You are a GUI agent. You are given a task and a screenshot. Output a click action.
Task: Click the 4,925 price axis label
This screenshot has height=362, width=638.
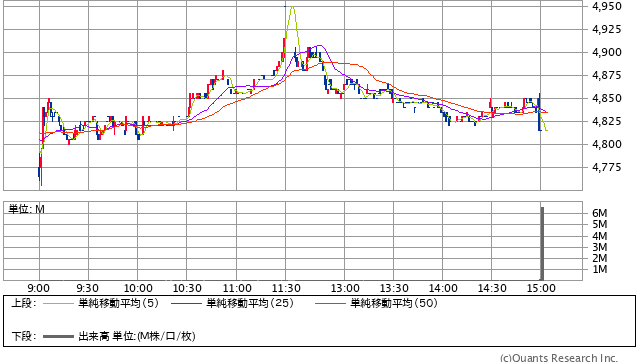607,29
